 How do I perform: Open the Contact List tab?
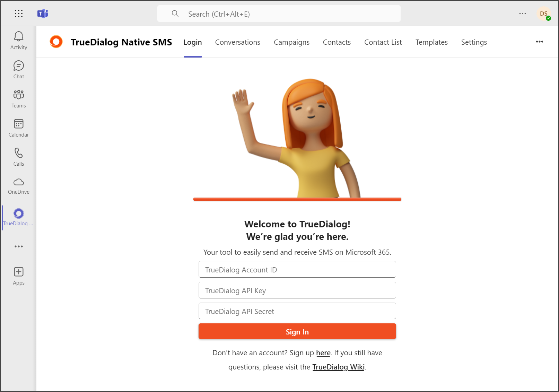pyautogui.click(x=383, y=42)
